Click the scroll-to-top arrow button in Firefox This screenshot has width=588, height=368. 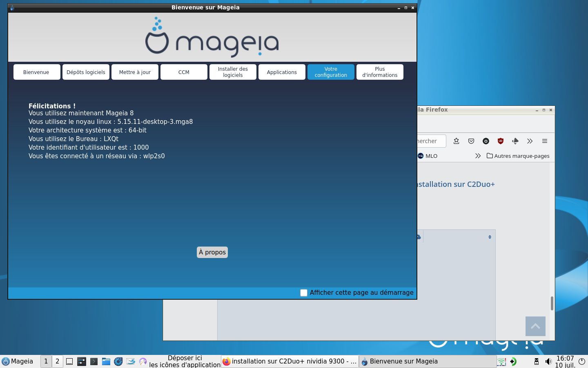tap(535, 326)
